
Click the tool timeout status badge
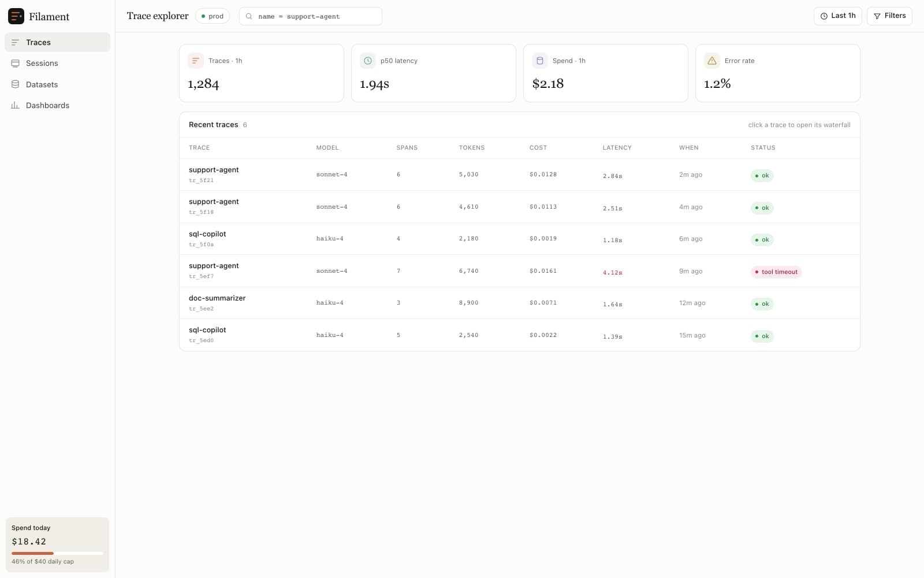(x=776, y=272)
